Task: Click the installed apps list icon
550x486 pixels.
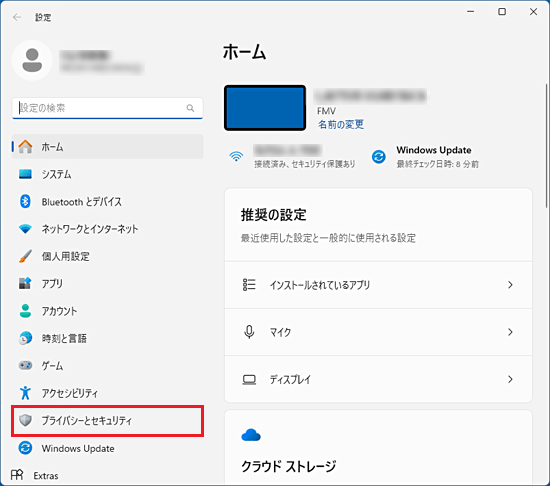Action: coord(249,285)
